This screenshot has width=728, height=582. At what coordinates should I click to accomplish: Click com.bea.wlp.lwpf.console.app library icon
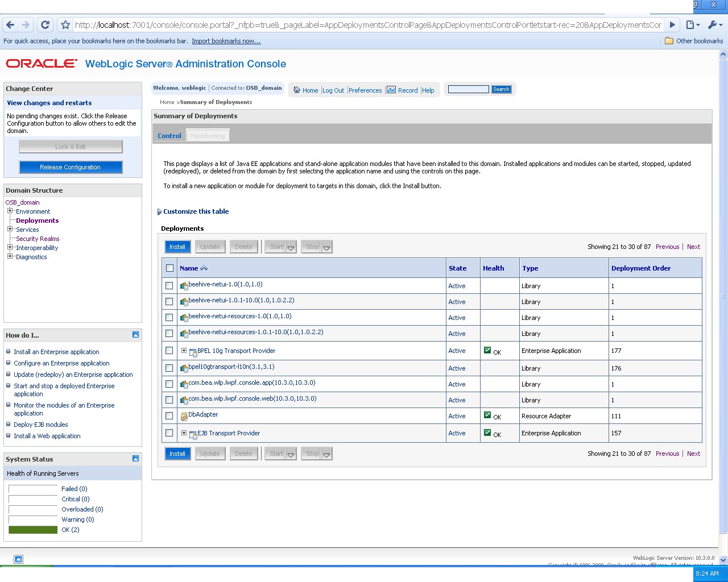pos(184,384)
